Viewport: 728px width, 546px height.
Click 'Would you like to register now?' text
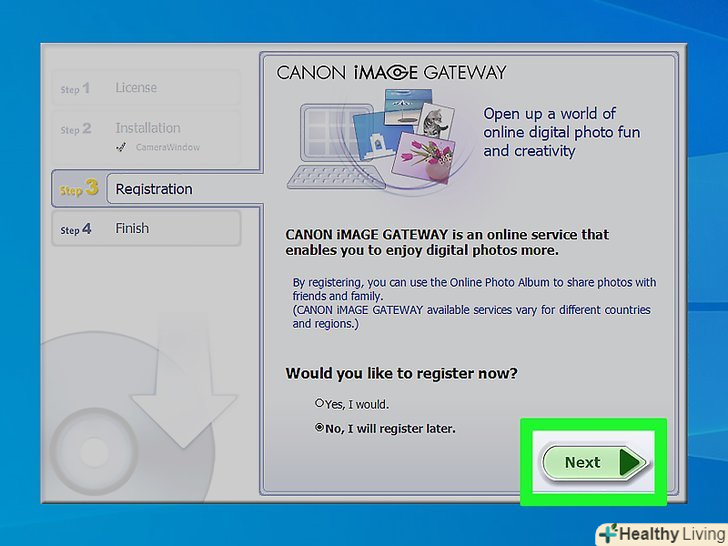[401, 373]
